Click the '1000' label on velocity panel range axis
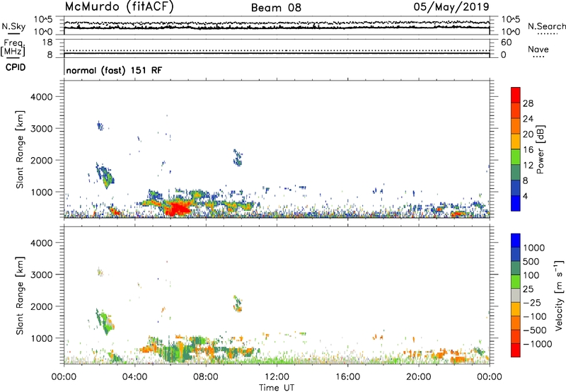Screen dimensions: 566x392 click(x=41, y=338)
